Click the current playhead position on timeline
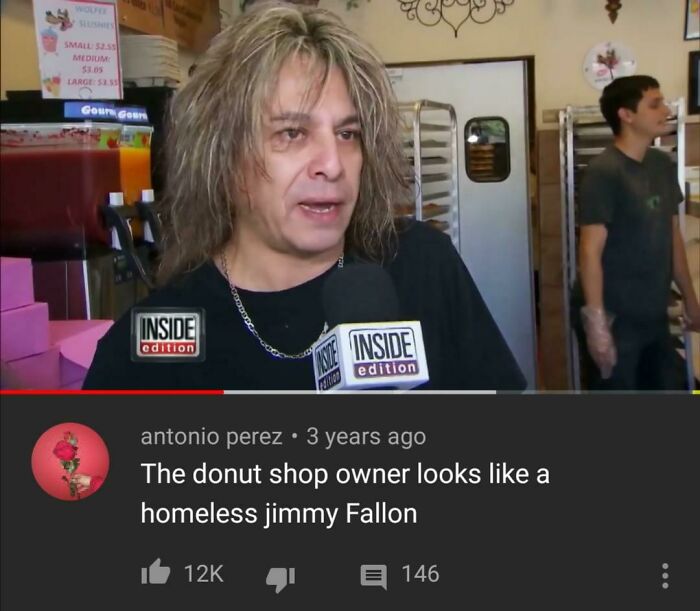The image size is (700, 611). point(223,392)
